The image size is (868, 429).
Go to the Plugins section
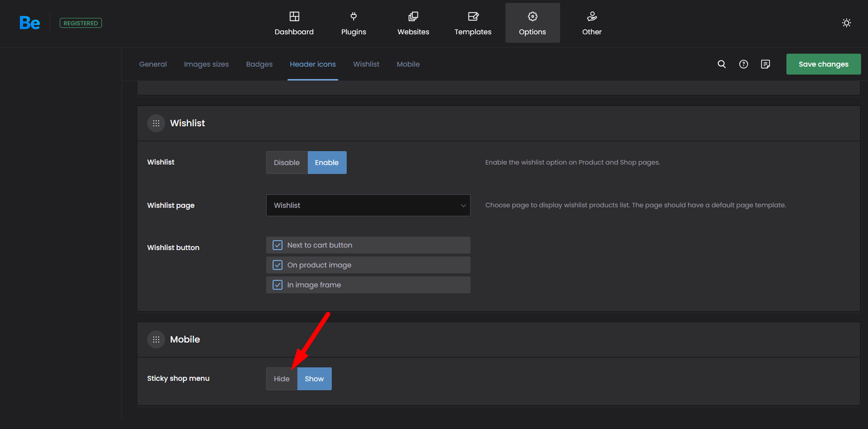click(x=353, y=23)
